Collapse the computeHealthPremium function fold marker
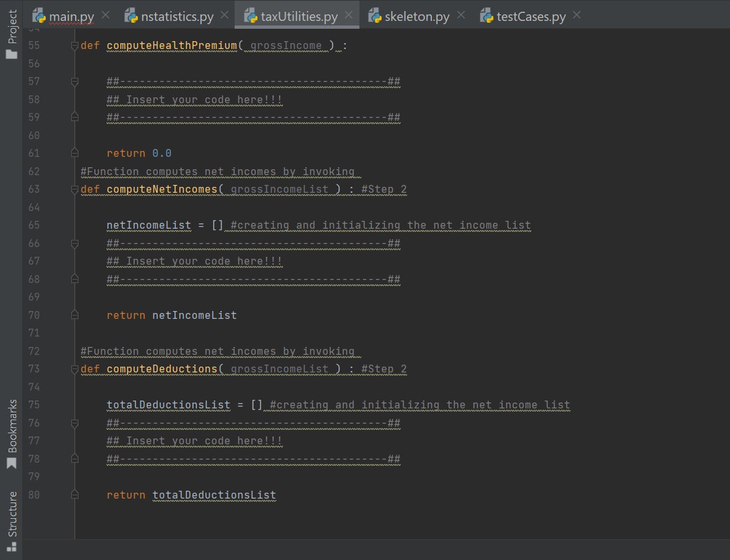 74,45
